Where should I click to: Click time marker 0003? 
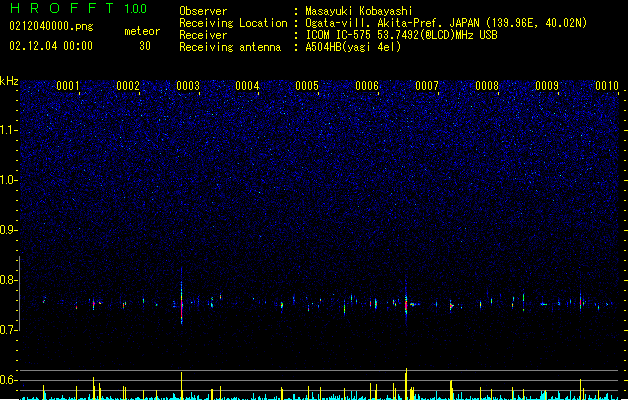[188, 86]
